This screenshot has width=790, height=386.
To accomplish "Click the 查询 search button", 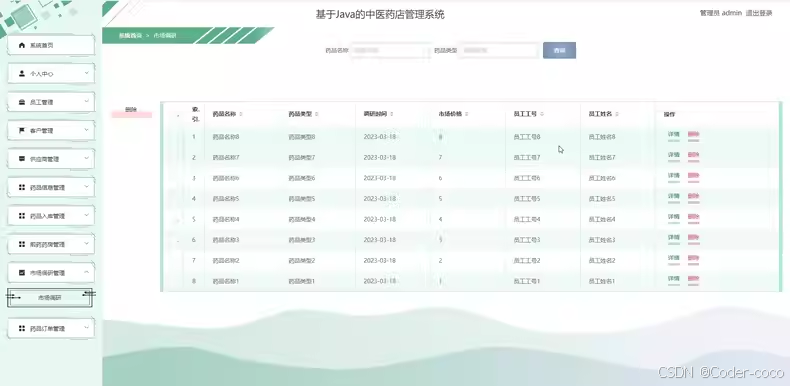I will point(559,50).
